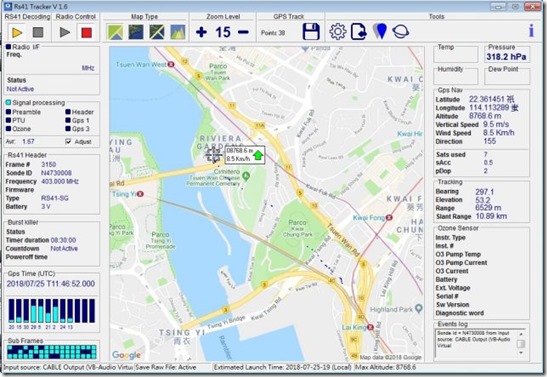Click the Input source CABLE Output status entry

pos(68,367)
